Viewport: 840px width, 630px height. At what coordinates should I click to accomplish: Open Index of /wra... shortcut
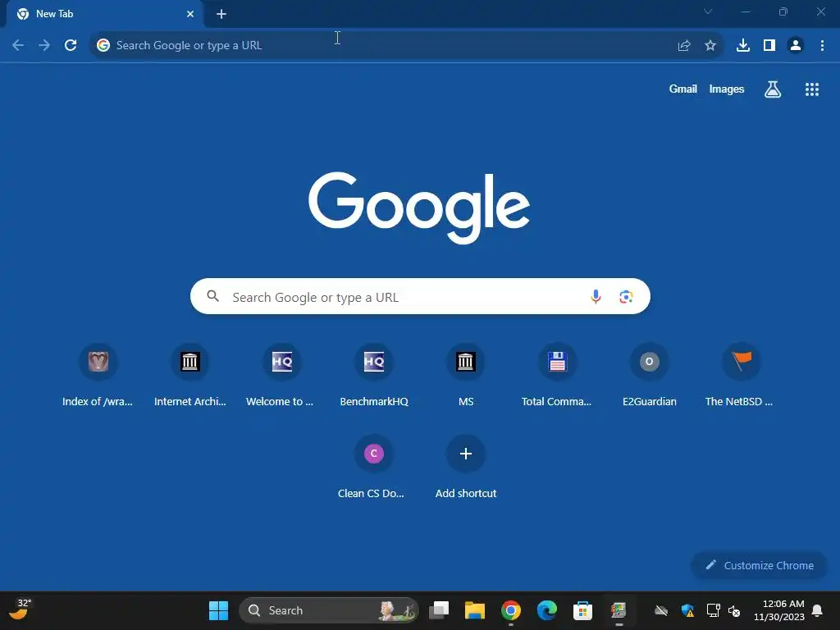[x=98, y=377]
